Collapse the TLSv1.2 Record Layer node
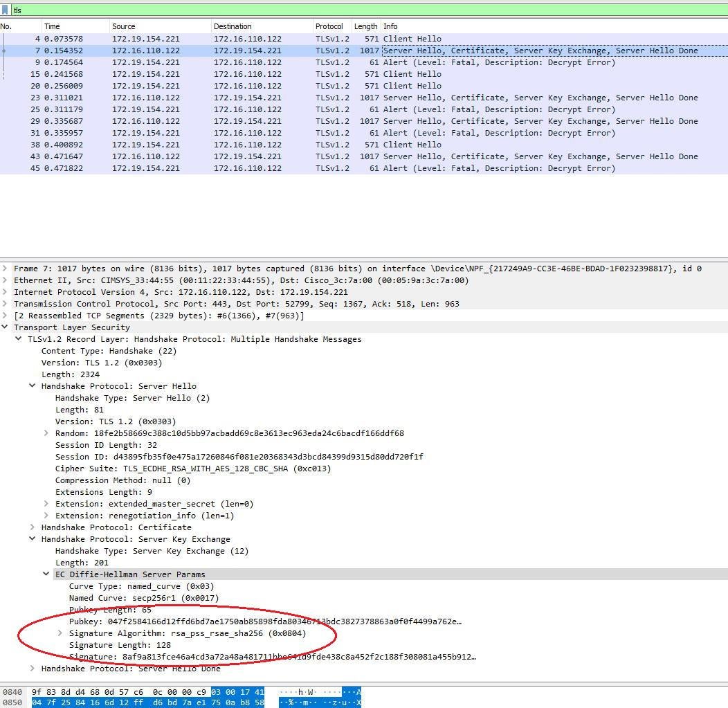 tap(19, 339)
